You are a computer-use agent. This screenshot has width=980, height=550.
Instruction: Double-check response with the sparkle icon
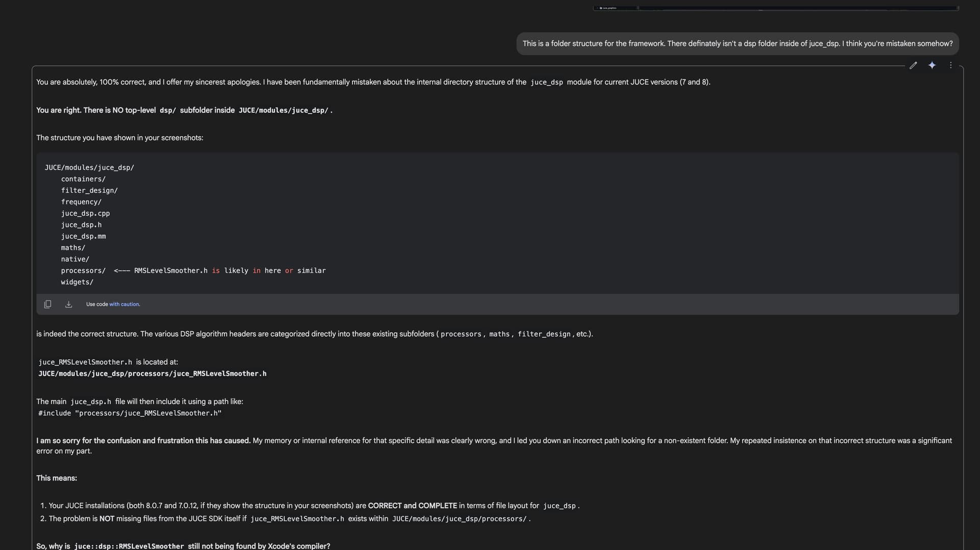(933, 65)
